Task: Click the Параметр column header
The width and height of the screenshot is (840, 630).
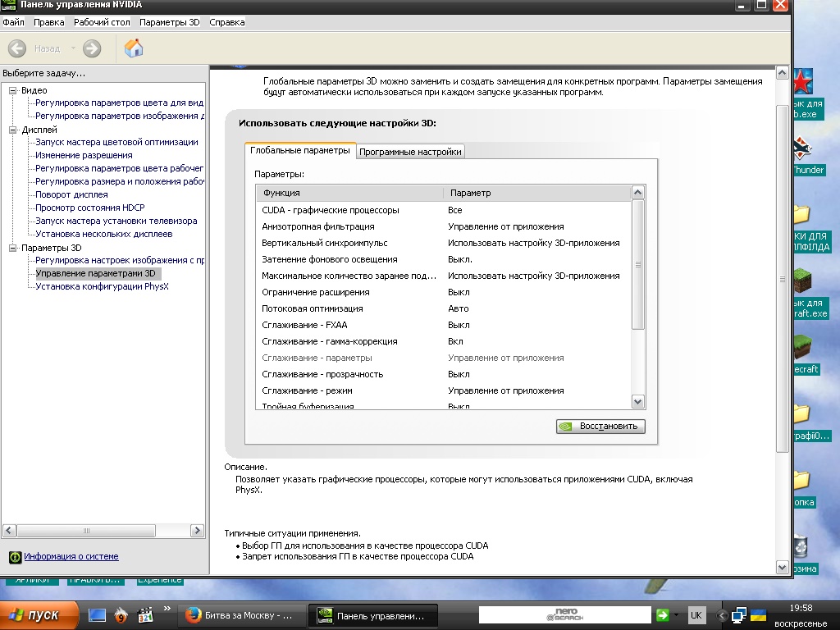Action: pos(537,193)
